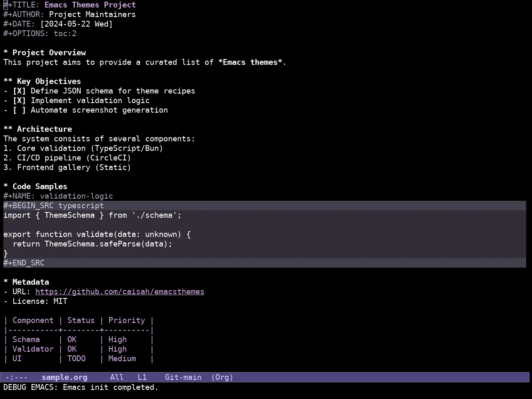The image size is (532, 399).
Task: Click 'ThemeSchema.safeParse(data);' in return line
Action: (108, 244)
